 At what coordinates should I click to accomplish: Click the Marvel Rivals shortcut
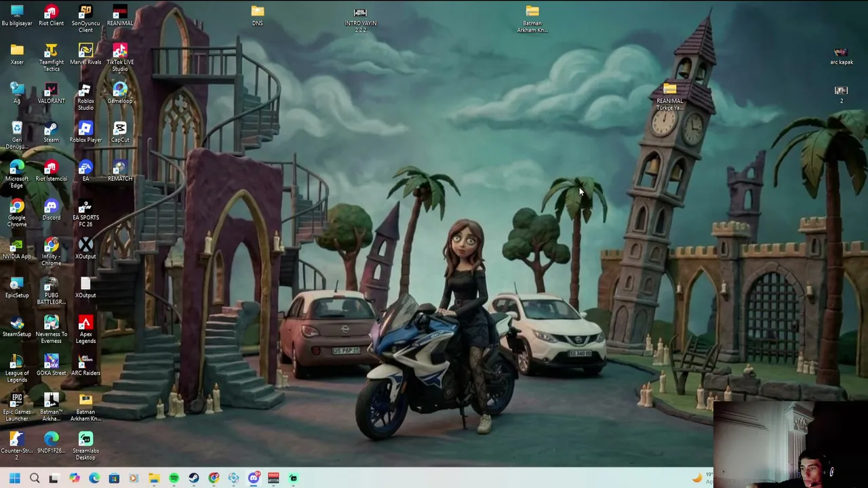85,54
